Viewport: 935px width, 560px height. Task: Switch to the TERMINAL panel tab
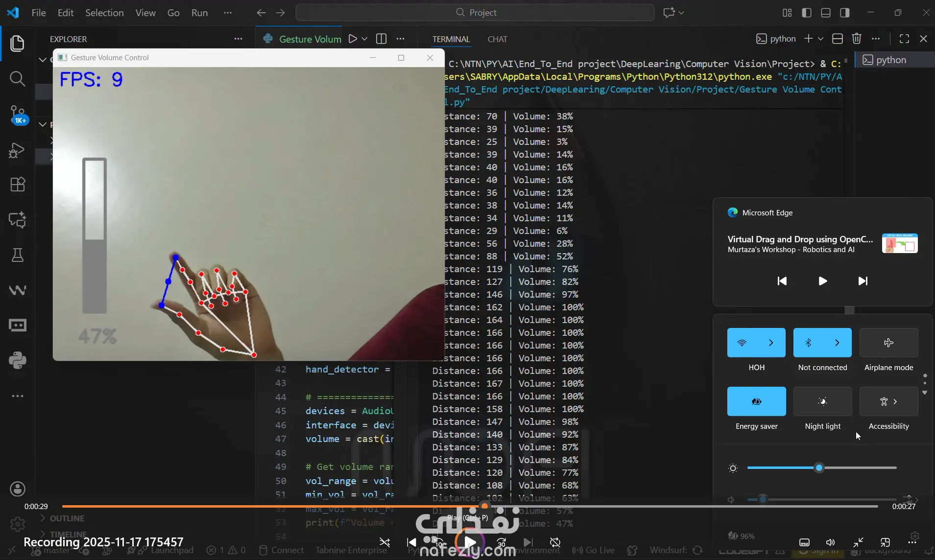click(451, 39)
